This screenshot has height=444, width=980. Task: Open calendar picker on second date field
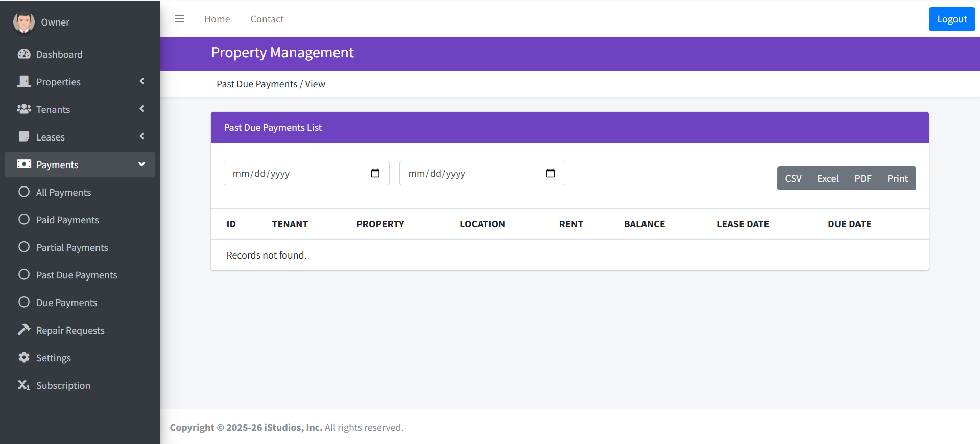coord(551,173)
